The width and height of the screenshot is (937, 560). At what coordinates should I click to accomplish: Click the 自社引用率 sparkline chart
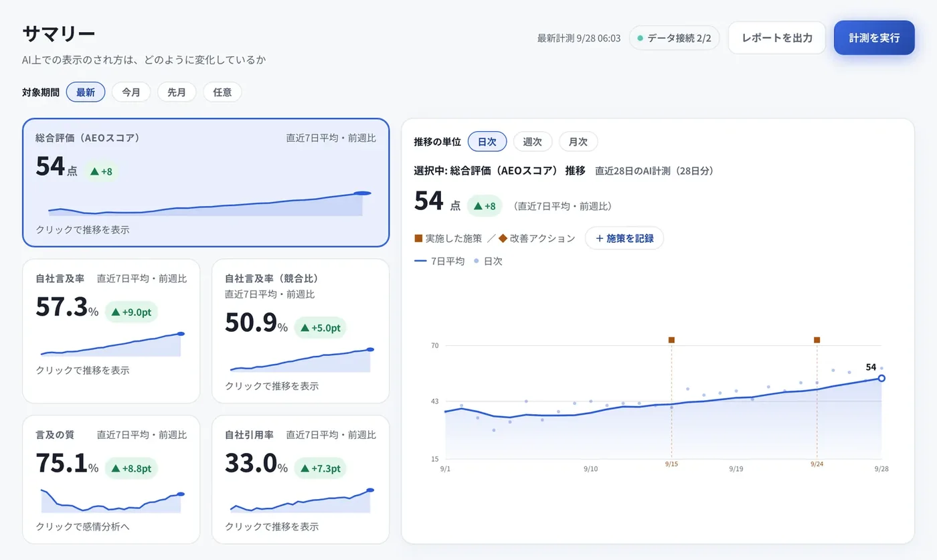pyautogui.click(x=301, y=501)
